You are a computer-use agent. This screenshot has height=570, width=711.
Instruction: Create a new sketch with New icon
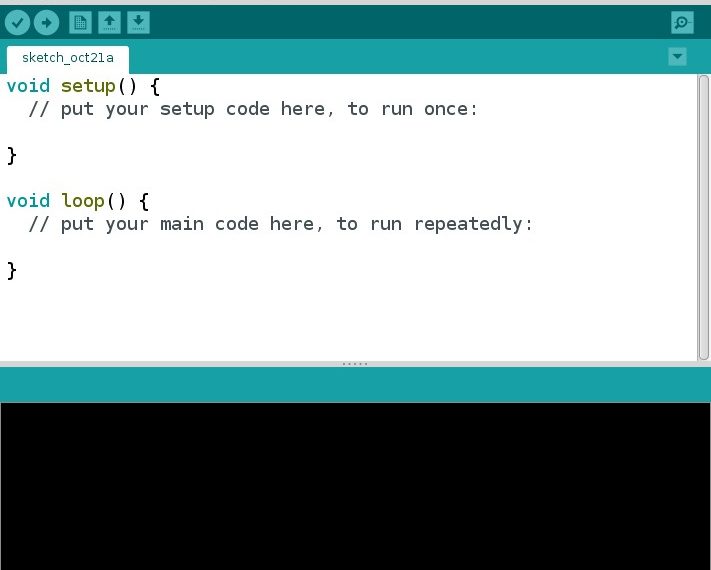pyautogui.click(x=80, y=22)
